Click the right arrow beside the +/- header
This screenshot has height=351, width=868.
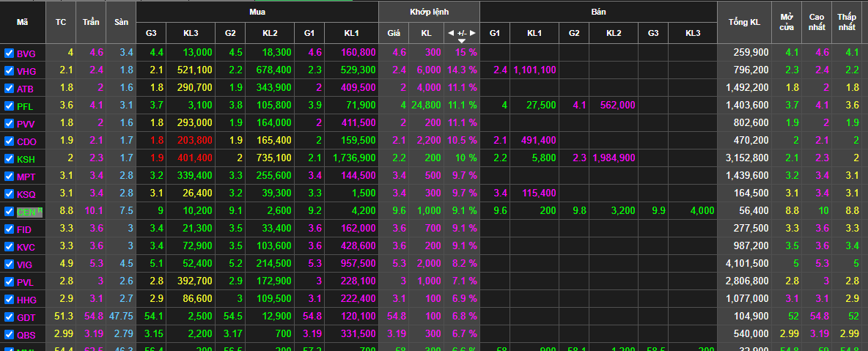[x=473, y=33]
